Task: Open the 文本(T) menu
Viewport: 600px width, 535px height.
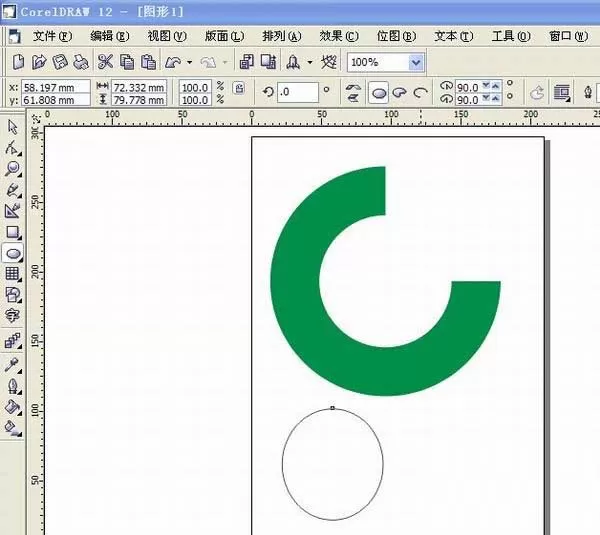Action: coord(454,36)
